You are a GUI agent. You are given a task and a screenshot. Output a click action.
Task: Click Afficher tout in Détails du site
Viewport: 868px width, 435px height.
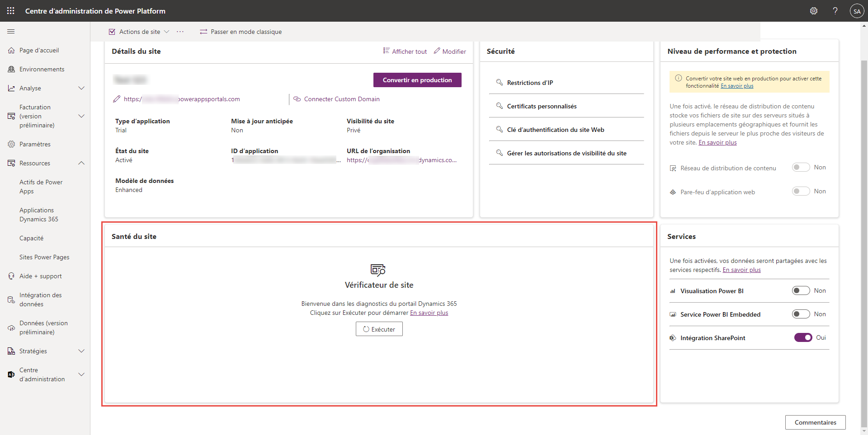(405, 51)
